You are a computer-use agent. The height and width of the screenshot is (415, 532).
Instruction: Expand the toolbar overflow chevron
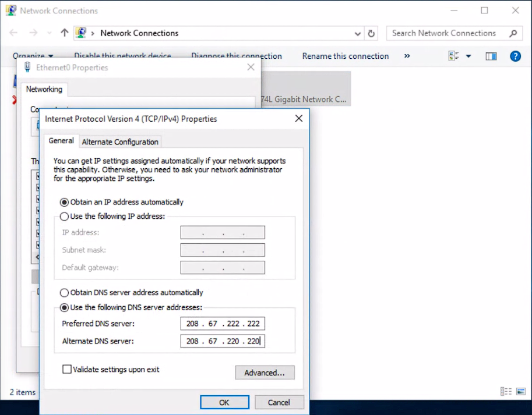point(407,56)
